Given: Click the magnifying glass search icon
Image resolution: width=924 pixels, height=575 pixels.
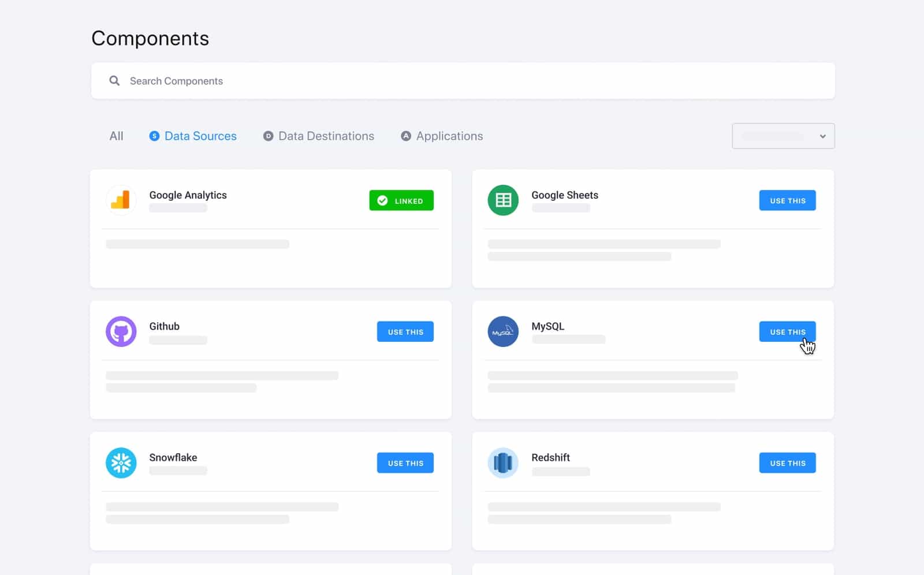Looking at the screenshot, I should coord(114,80).
